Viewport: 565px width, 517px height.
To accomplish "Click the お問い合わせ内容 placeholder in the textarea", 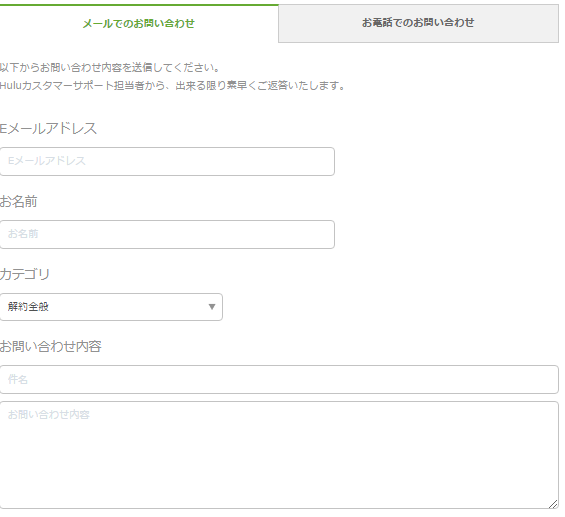I will (x=48, y=415).
